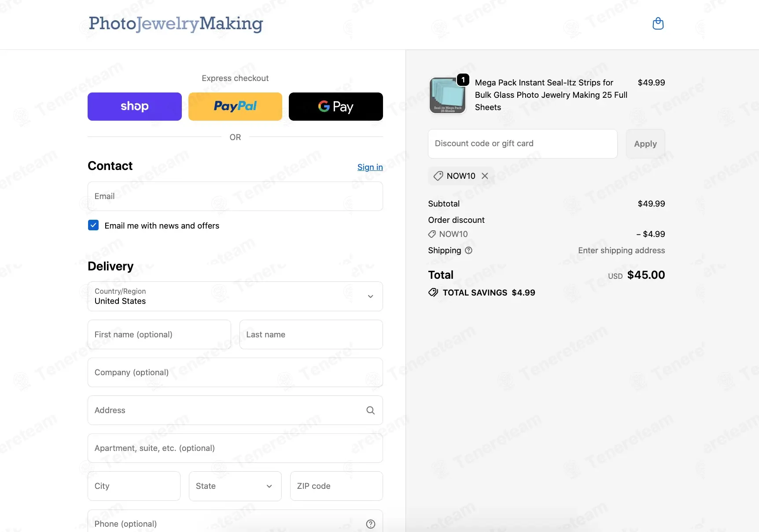Uncheck Email me with news and offers
The image size is (759, 532).
tap(93, 225)
